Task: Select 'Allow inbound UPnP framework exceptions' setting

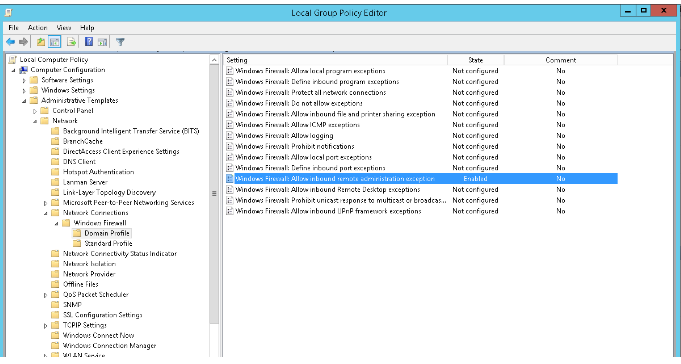Action: [328, 211]
